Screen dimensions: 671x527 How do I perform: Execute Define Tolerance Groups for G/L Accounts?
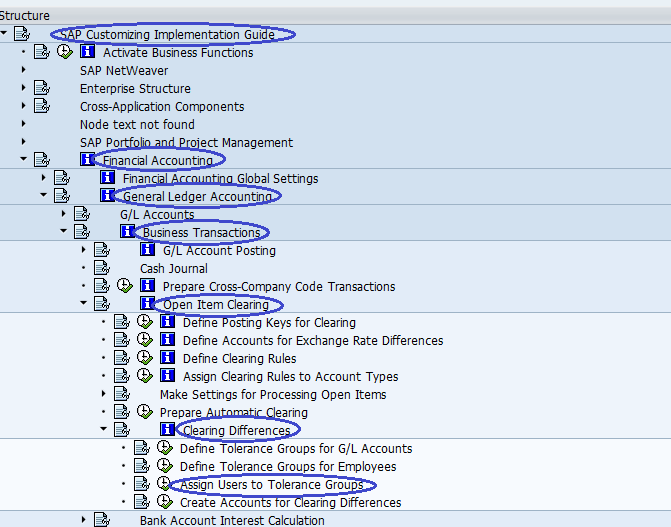tap(165, 447)
